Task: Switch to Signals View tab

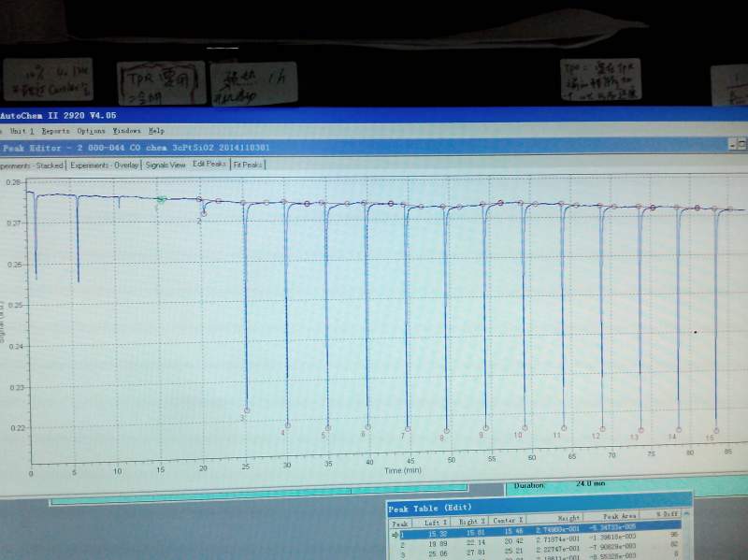Action: [x=165, y=165]
